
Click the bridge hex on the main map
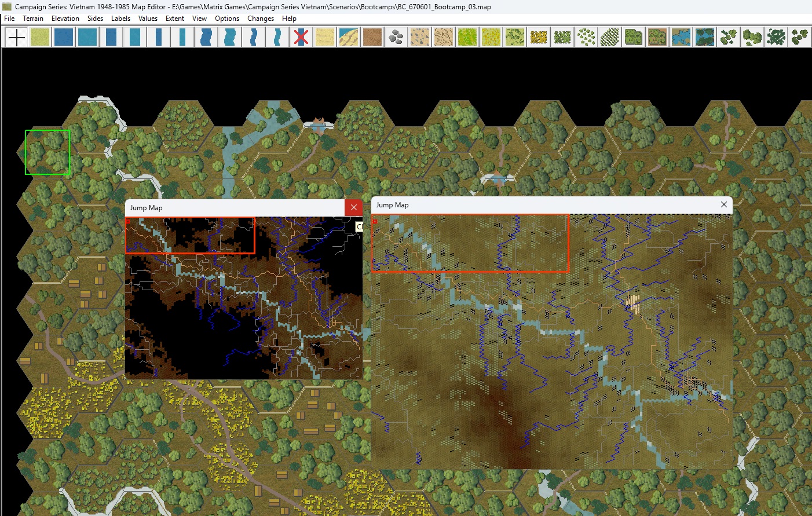coord(318,125)
